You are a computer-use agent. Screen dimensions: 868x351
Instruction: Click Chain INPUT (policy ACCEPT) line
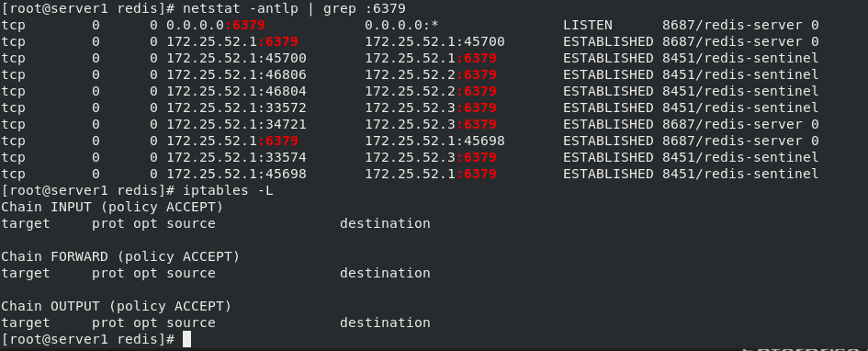tap(112, 208)
